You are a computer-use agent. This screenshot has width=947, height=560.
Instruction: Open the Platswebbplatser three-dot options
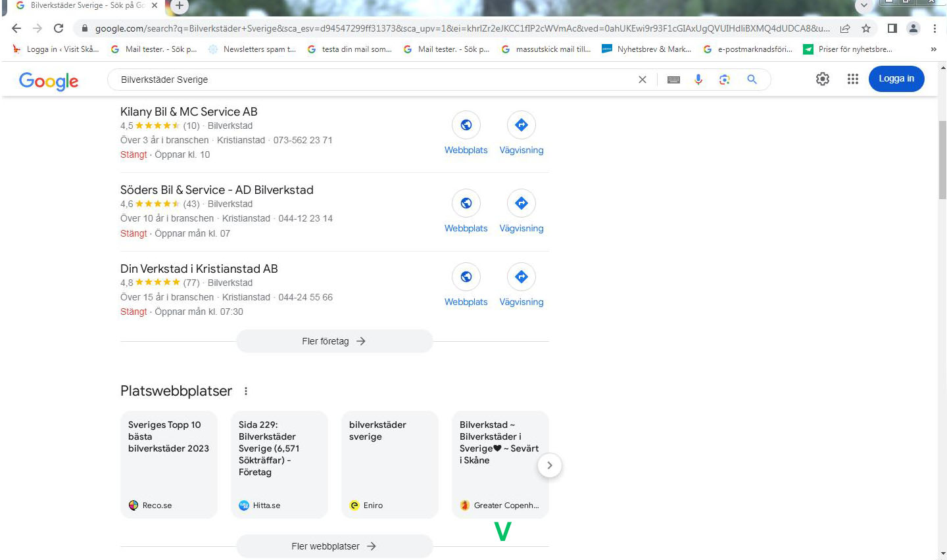246,391
